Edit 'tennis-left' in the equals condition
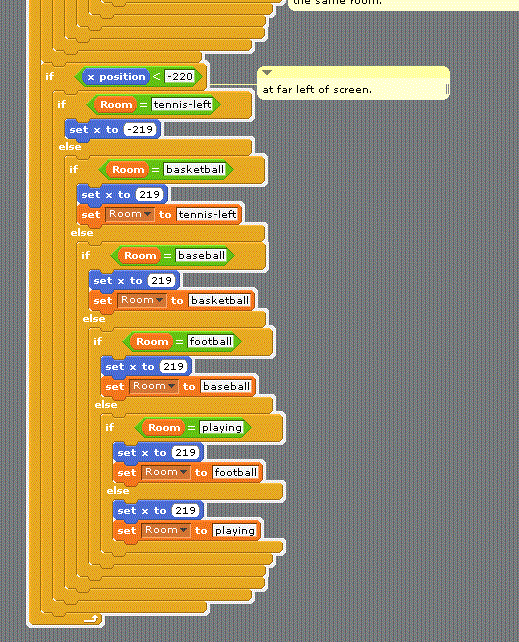The width and height of the screenshot is (519, 642). coord(183,104)
